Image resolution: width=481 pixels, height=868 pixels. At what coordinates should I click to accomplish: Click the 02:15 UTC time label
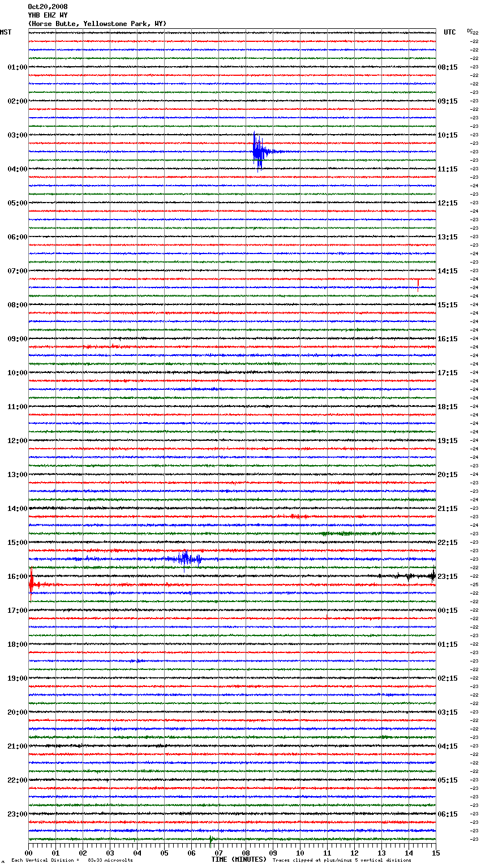448,678
